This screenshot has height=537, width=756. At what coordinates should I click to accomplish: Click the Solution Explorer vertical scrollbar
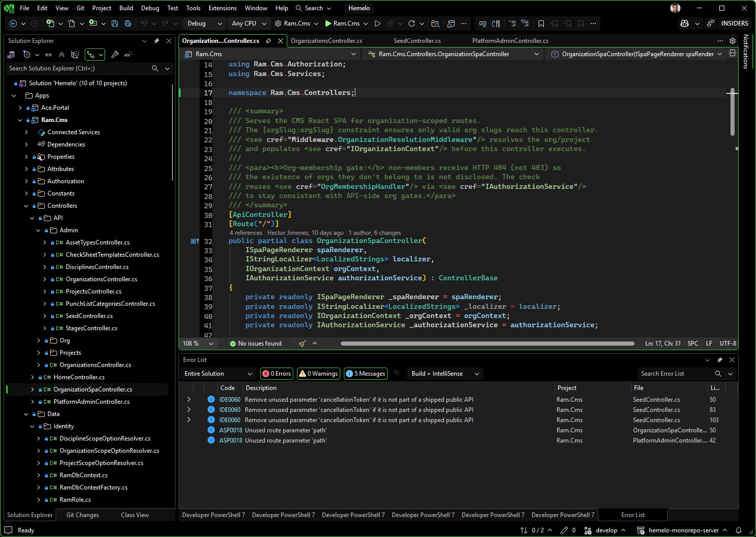172,133
